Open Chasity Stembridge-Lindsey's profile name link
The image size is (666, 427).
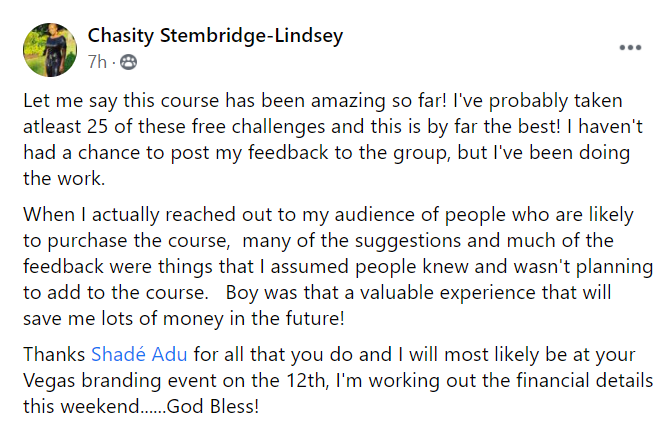pos(215,36)
